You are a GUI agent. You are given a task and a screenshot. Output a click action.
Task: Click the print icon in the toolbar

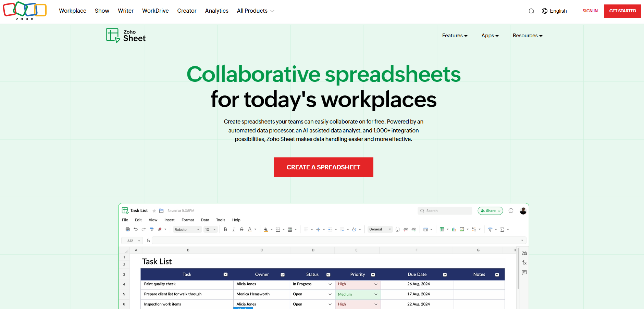point(127,229)
